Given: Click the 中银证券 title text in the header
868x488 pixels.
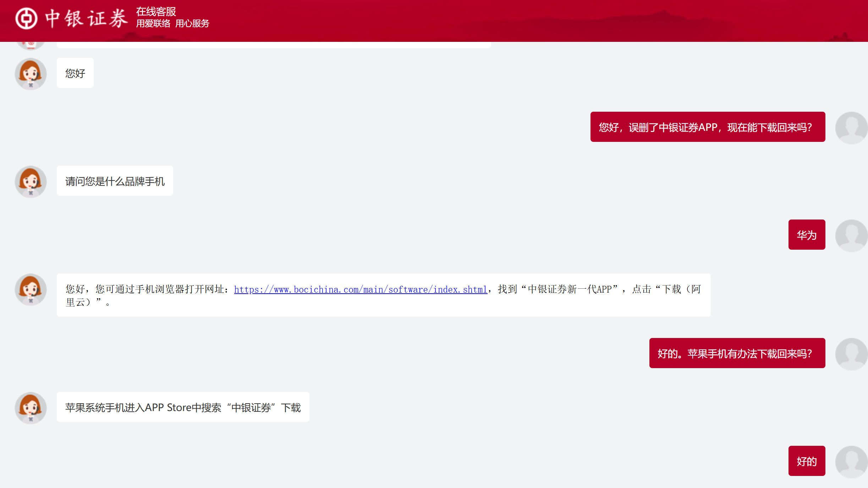Looking at the screenshot, I should click(x=86, y=18).
